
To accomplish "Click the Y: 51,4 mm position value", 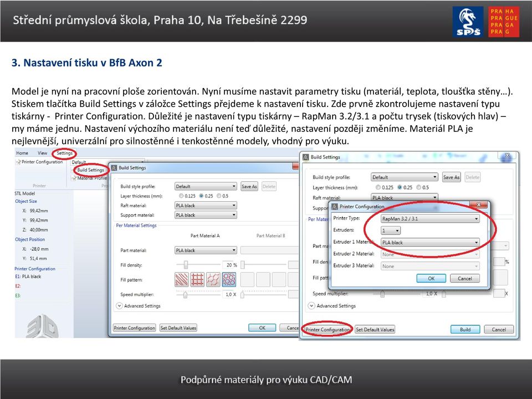I will click(35, 258).
